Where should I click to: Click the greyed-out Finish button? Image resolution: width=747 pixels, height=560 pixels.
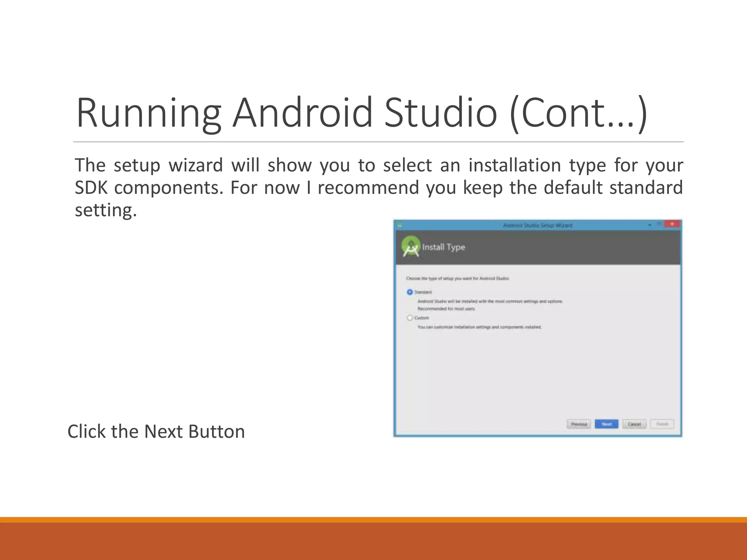point(662,424)
